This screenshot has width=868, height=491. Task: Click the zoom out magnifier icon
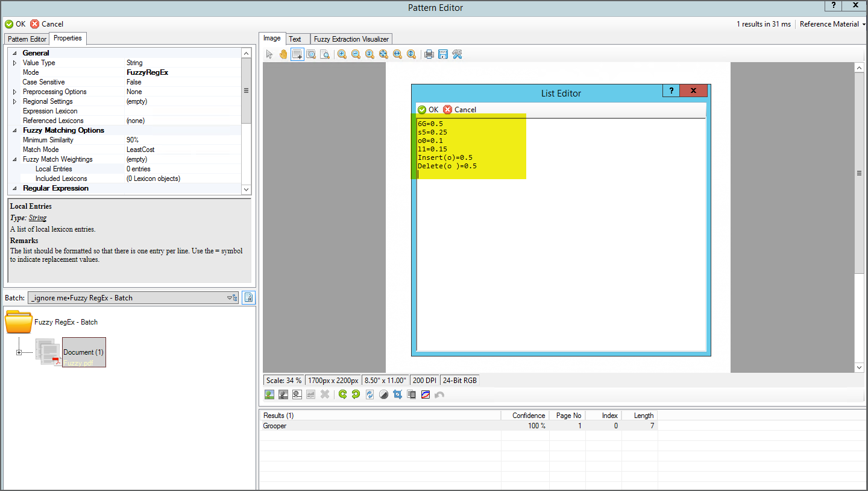click(356, 54)
